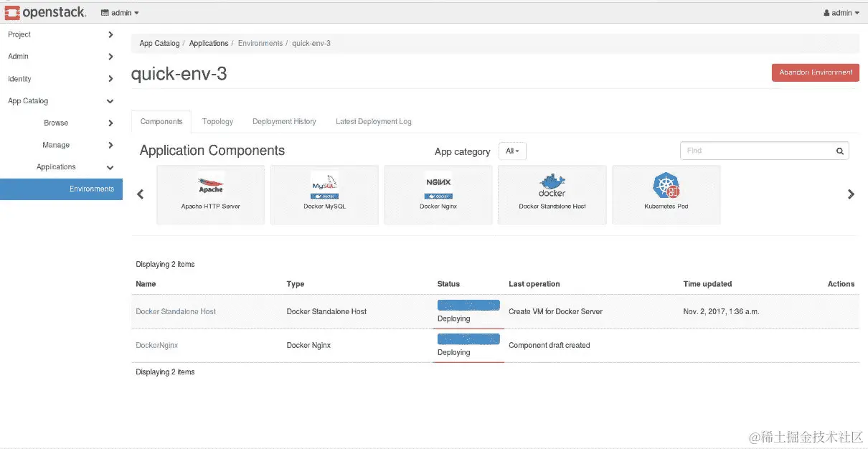Click the Time updated column header
The width and height of the screenshot is (868, 449).
(707, 284)
